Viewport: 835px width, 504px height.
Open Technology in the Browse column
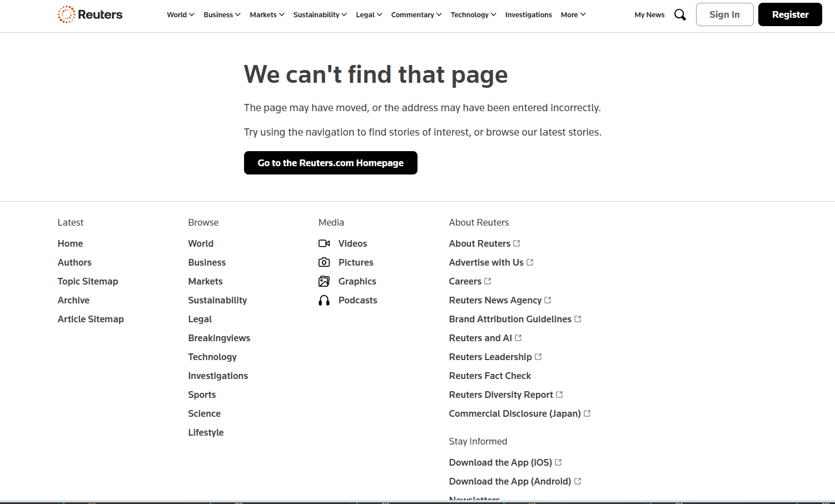coord(212,357)
